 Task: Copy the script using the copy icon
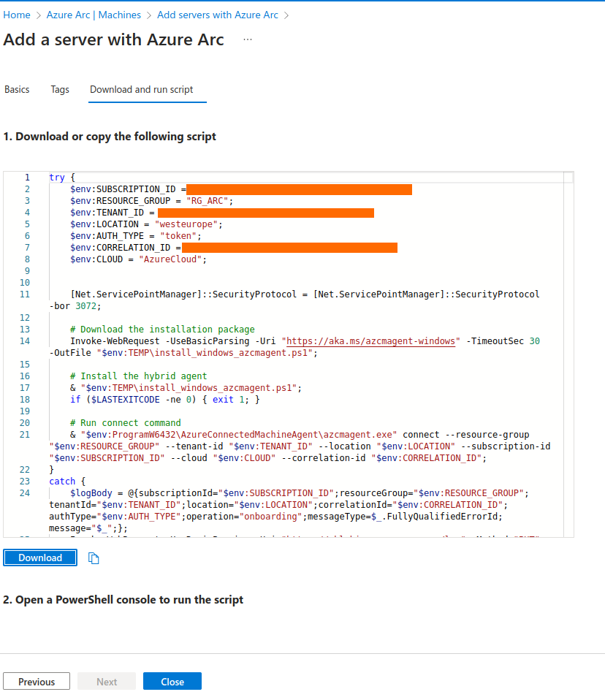(94, 558)
